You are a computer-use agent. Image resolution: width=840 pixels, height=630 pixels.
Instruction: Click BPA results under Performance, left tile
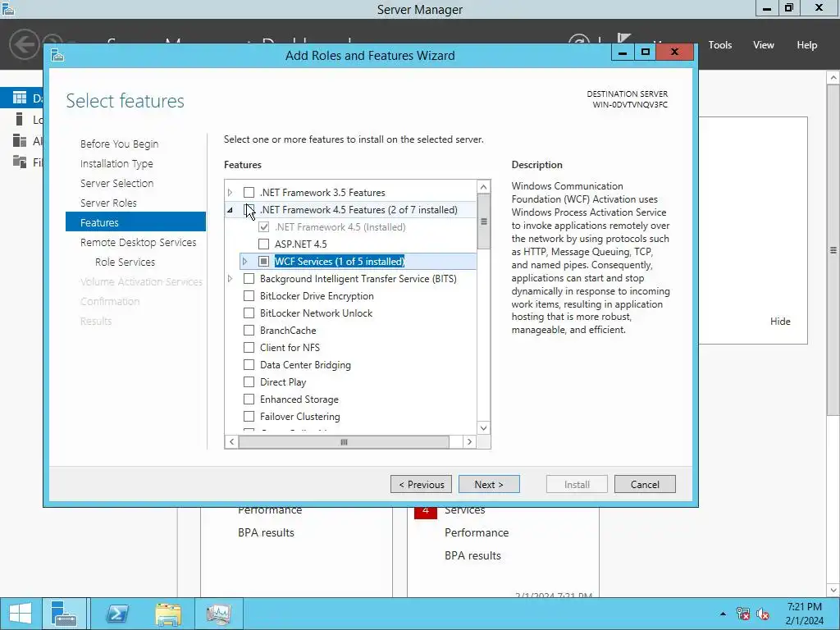[x=267, y=532]
